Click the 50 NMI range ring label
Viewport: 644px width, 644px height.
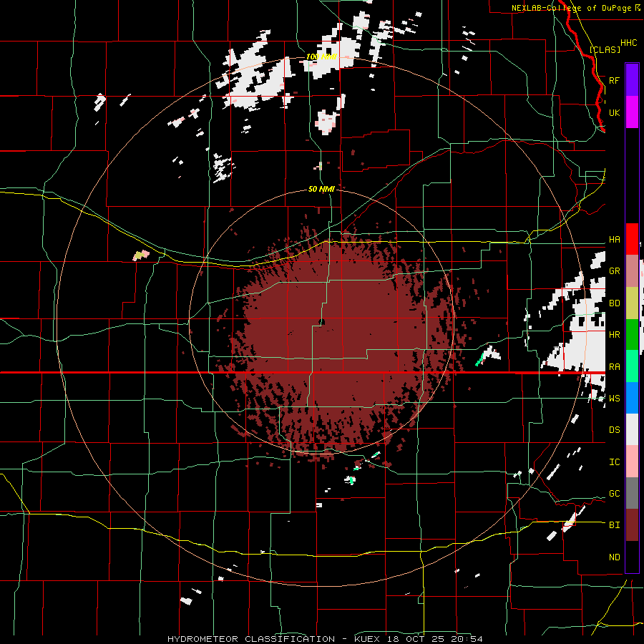tap(321, 189)
